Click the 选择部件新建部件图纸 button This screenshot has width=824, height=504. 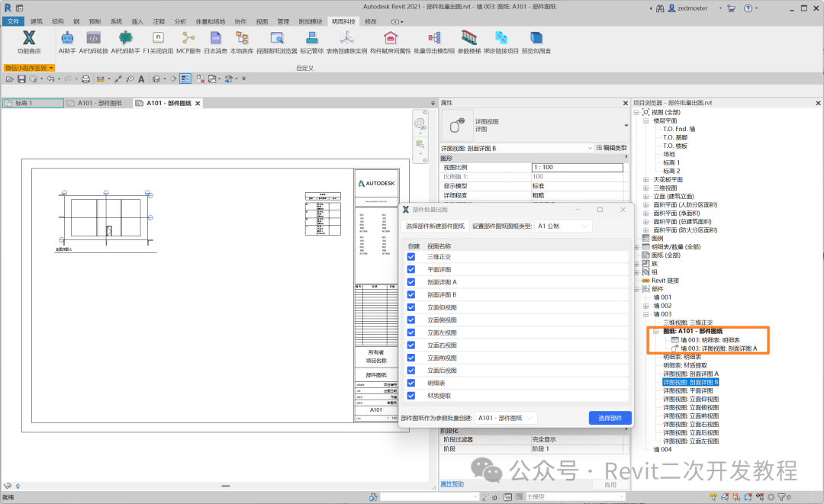435,226
